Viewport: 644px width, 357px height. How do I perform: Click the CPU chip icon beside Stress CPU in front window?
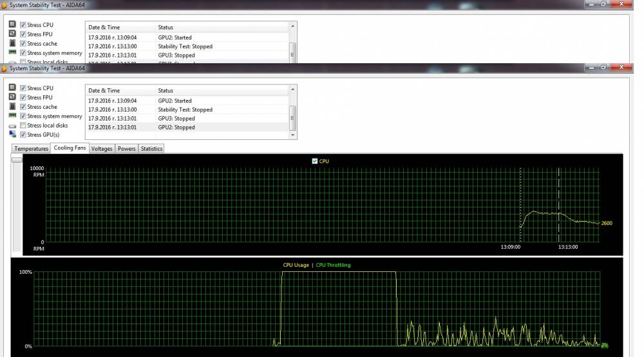[12, 88]
